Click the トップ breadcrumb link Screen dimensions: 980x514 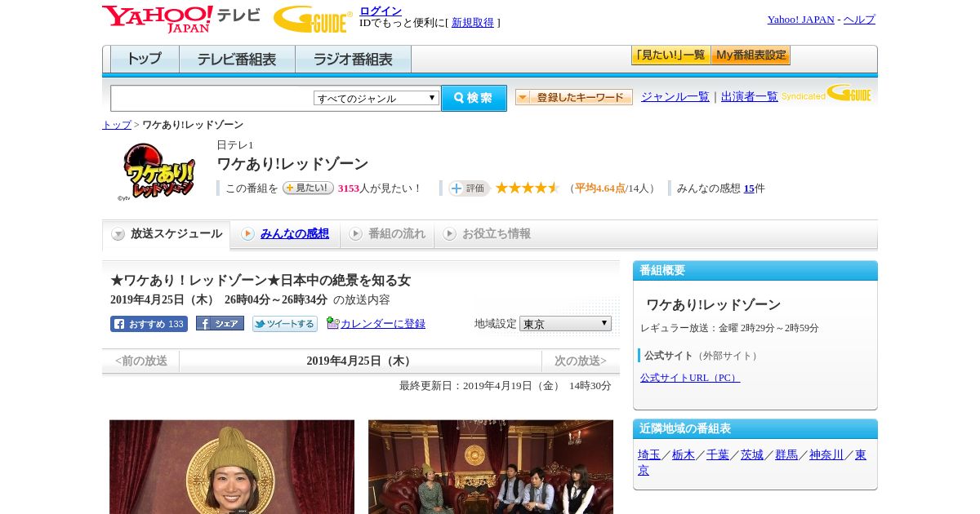coord(117,125)
